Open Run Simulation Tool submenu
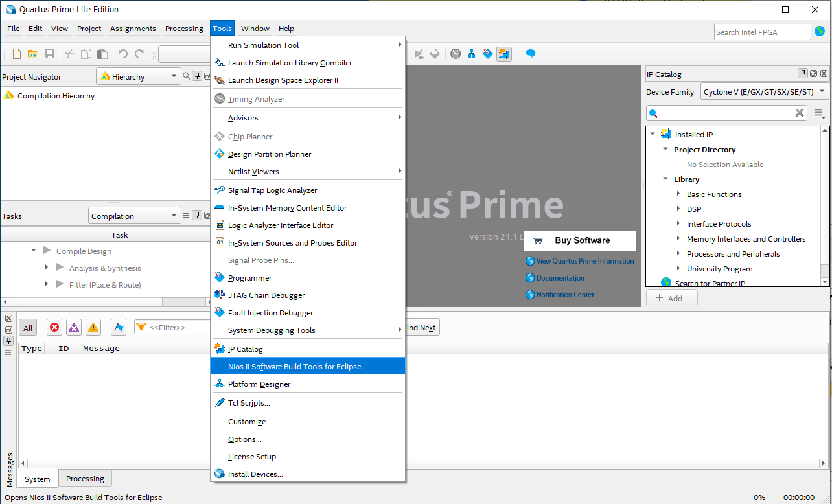The width and height of the screenshot is (832, 504). [x=308, y=45]
